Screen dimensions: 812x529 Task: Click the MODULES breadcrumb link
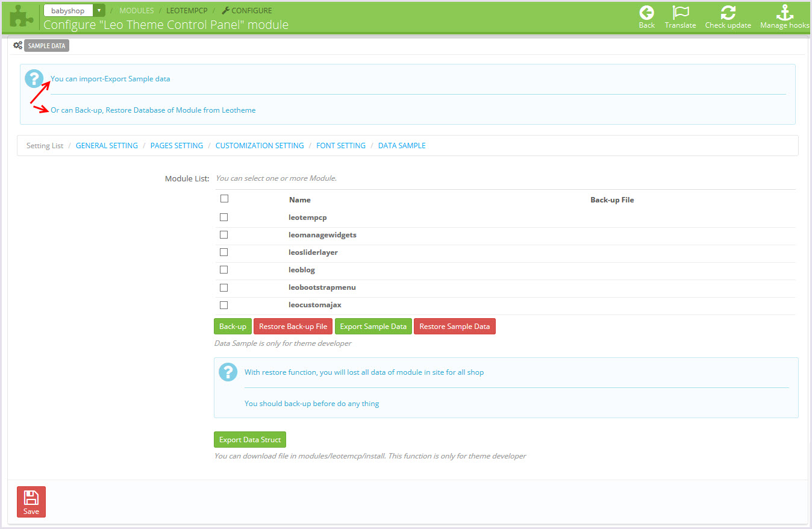pos(137,10)
